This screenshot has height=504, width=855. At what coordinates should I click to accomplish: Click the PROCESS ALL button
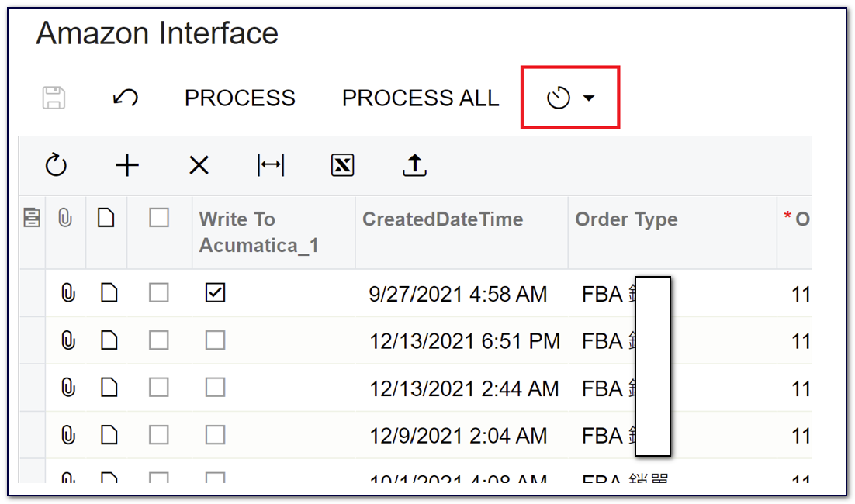(x=421, y=98)
